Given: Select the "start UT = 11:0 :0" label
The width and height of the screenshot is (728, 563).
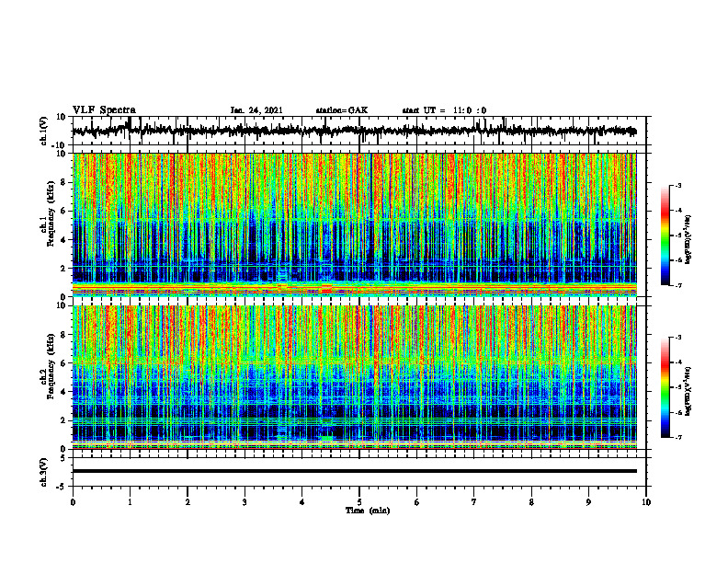Looking at the screenshot, I should tap(444, 110).
